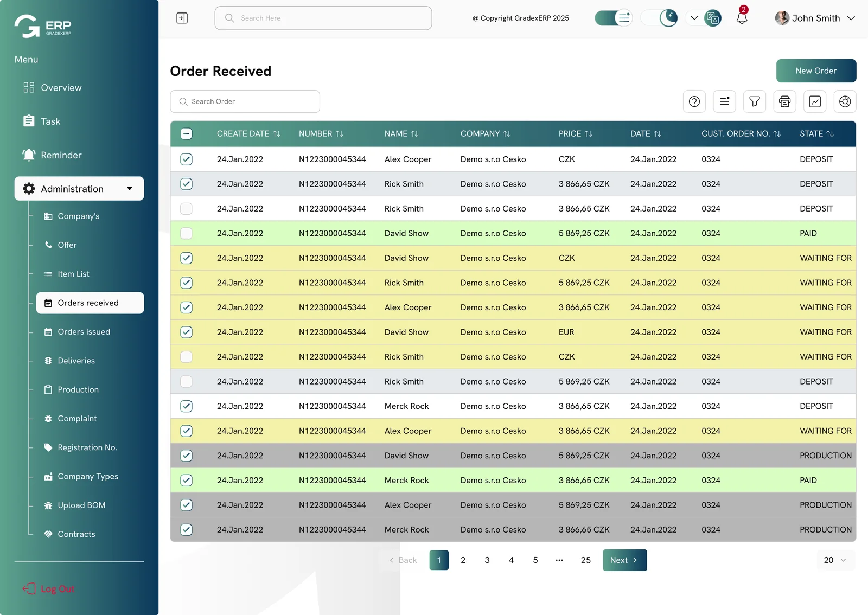This screenshot has width=868, height=615.
Task: Toggle the menu layout switch
Action: tap(614, 18)
